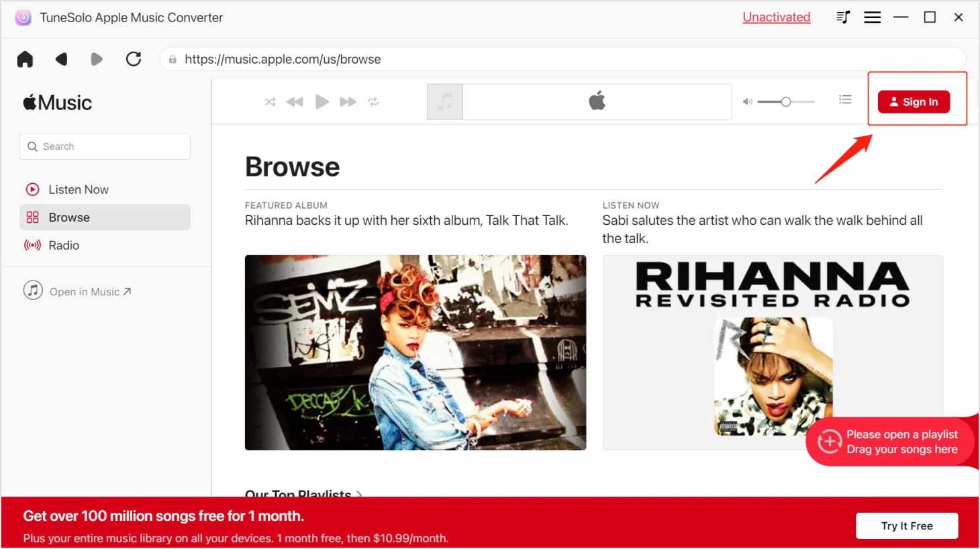Click Try It Free button
This screenshot has height=549, width=980.
[907, 526]
